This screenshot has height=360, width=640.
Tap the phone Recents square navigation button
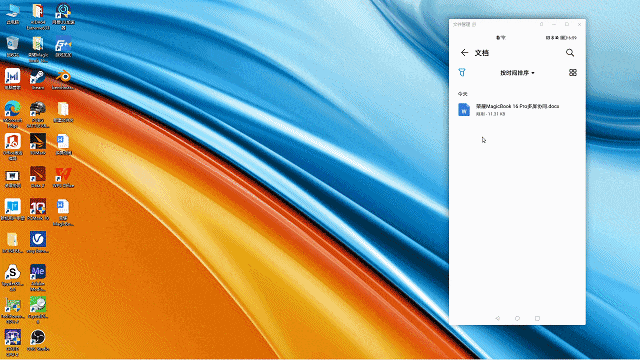537,318
